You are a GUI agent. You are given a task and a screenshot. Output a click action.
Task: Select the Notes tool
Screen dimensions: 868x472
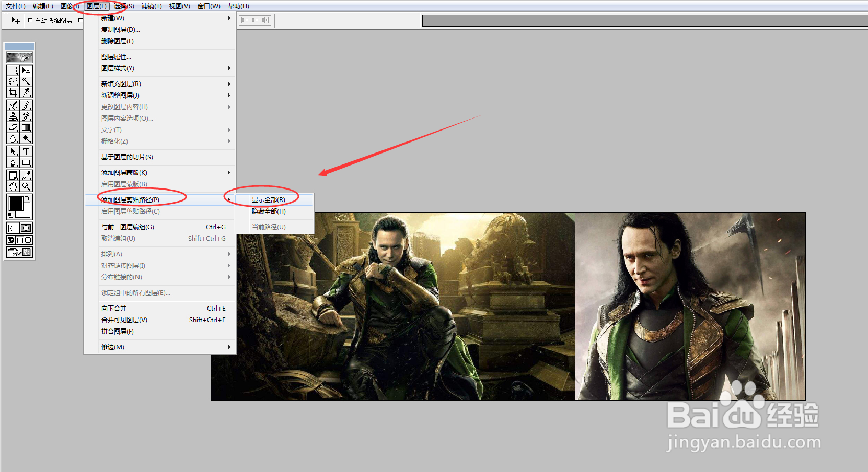click(13, 175)
